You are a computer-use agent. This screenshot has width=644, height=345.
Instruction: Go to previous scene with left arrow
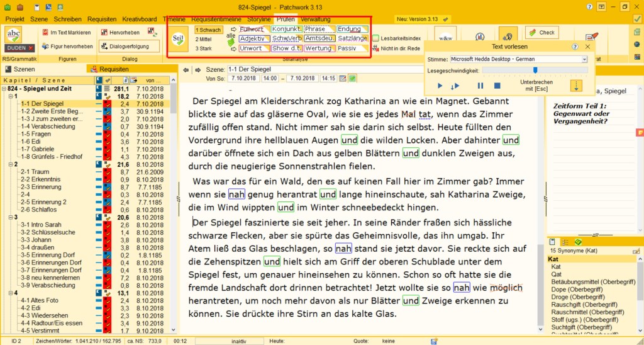(x=187, y=69)
